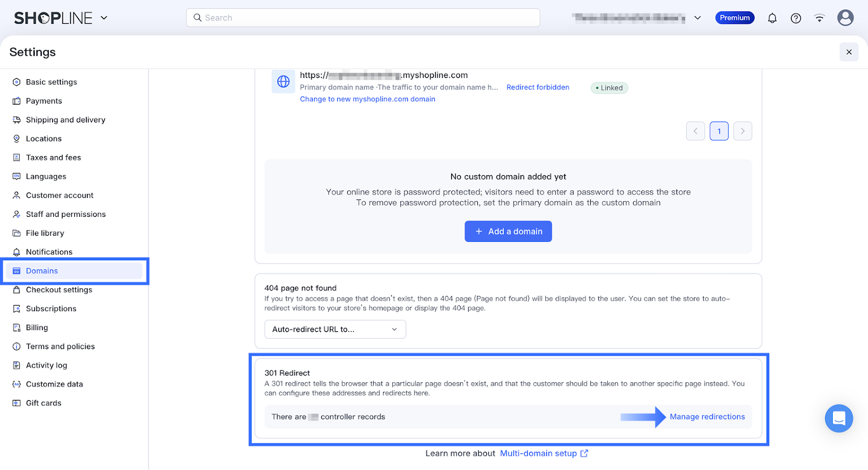Viewport: 868px width, 470px height.
Task: Click the Premium plan badge
Action: pyautogui.click(x=735, y=18)
